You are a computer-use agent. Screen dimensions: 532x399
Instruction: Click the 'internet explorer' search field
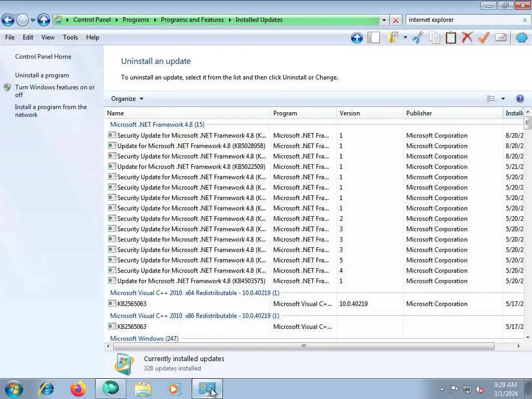463,20
